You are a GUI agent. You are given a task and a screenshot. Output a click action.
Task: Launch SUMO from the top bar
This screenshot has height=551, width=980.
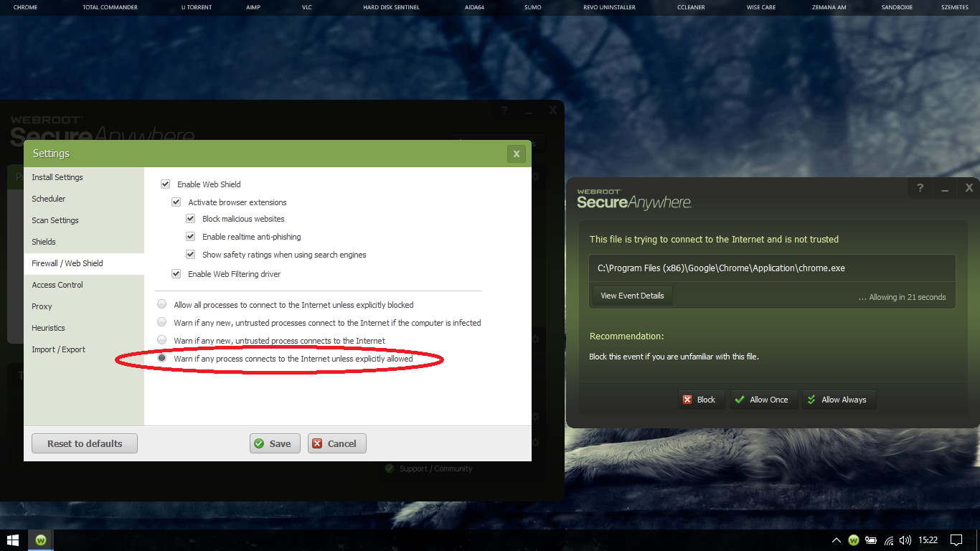click(533, 7)
